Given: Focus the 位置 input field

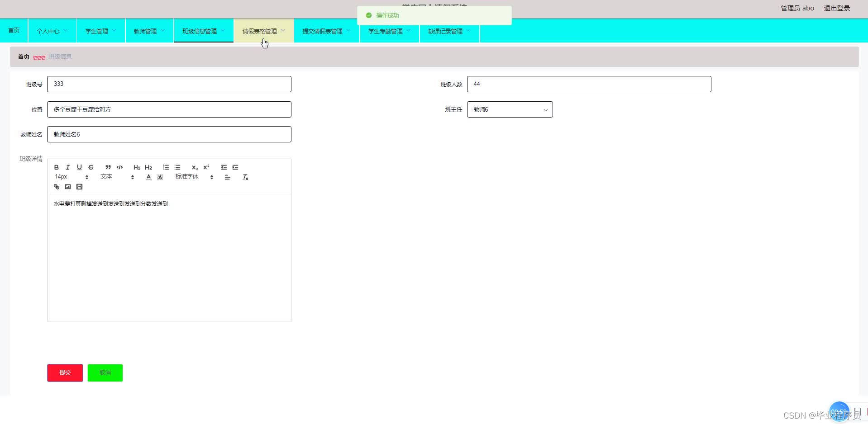Looking at the screenshot, I should [169, 109].
